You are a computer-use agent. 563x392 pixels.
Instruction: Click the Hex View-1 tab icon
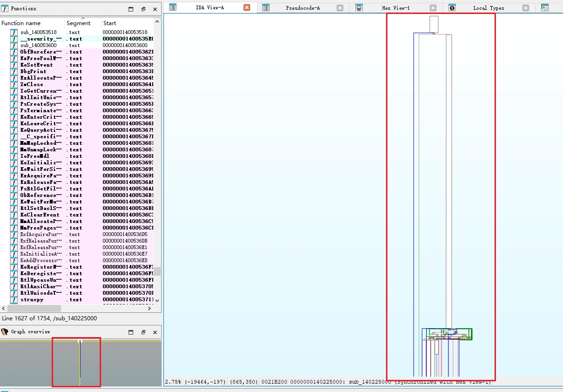359,7
